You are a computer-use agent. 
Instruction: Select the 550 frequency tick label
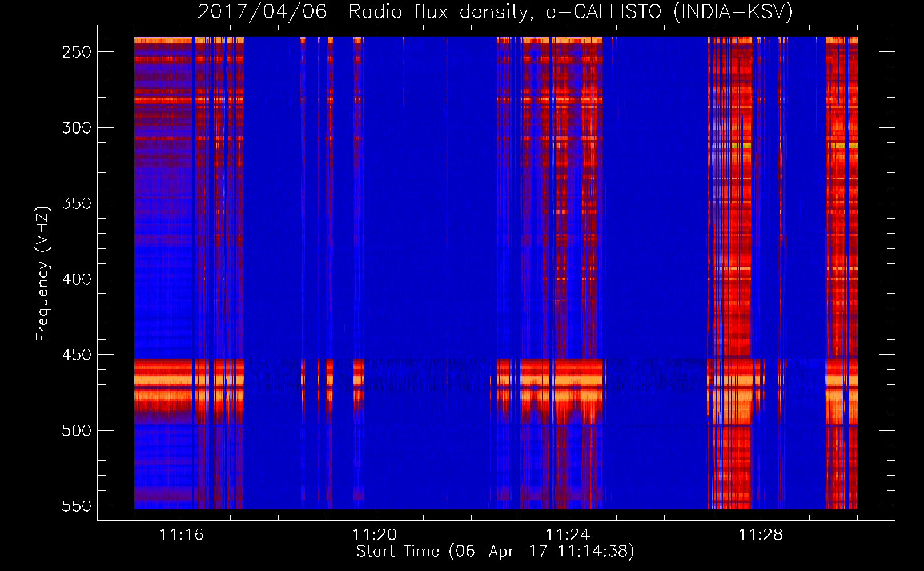(77, 506)
